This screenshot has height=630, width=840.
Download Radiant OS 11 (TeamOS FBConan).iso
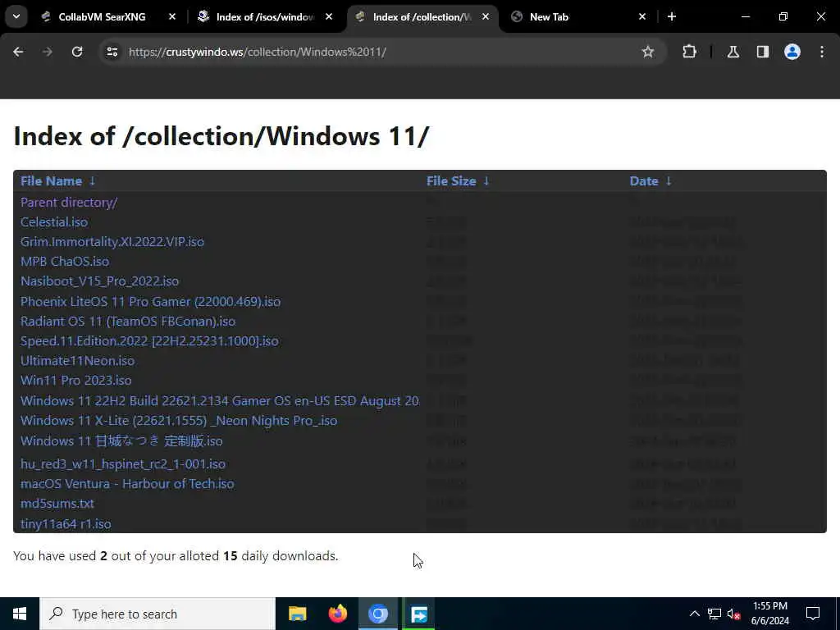point(128,322)
